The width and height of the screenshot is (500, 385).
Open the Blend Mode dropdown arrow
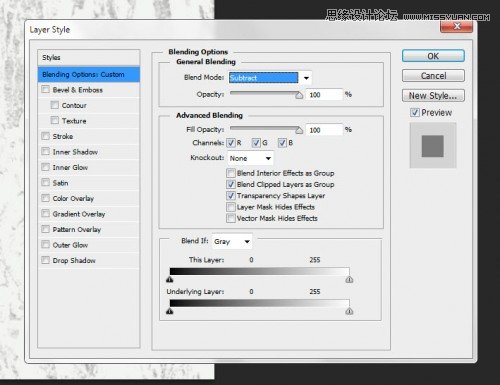[x=306, y=78]
